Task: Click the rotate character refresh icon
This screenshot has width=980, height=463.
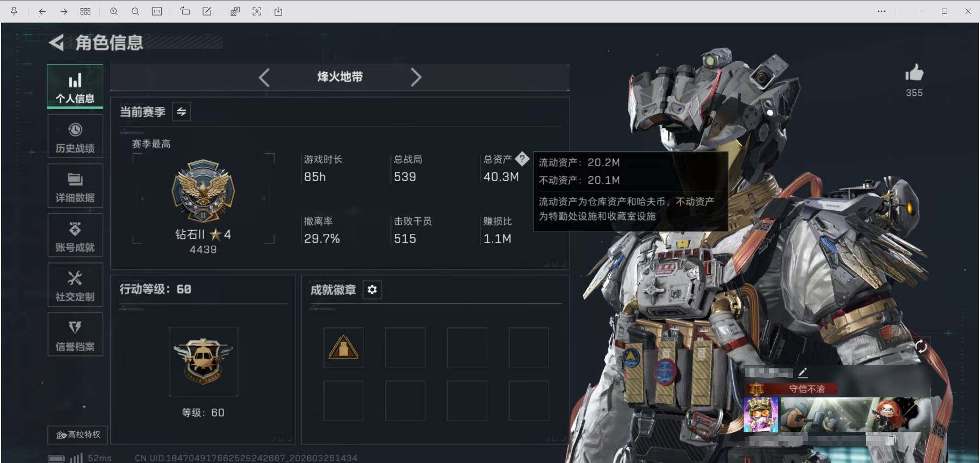Action: click(921, 347)
